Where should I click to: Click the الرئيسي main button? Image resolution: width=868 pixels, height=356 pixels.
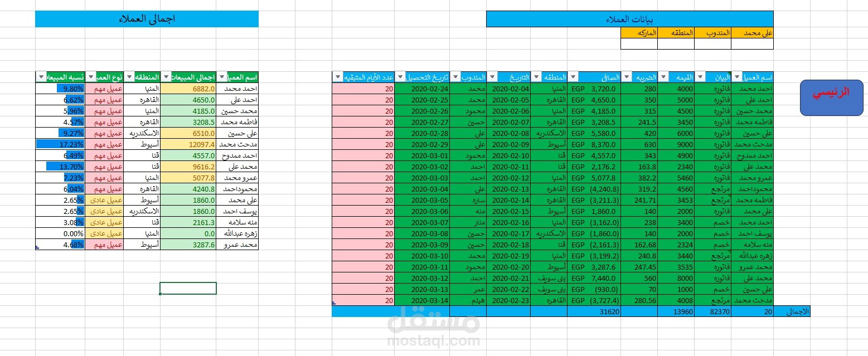click(831, 98)
